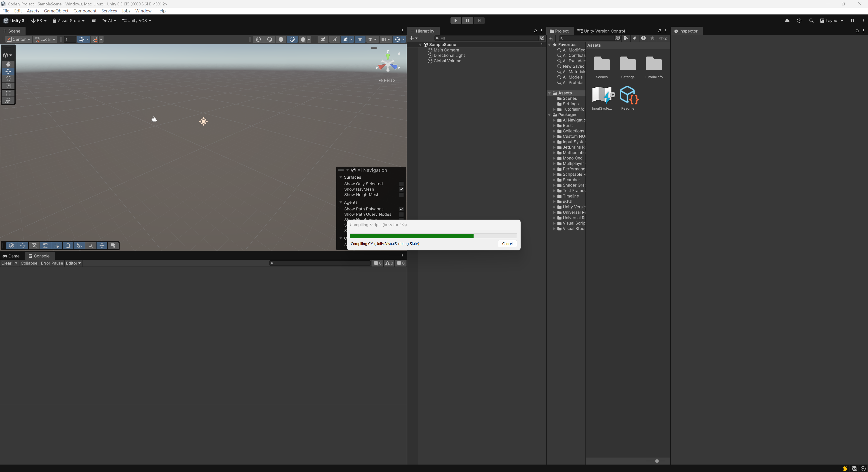
Task: Click the Pause button
Action: 467,21
